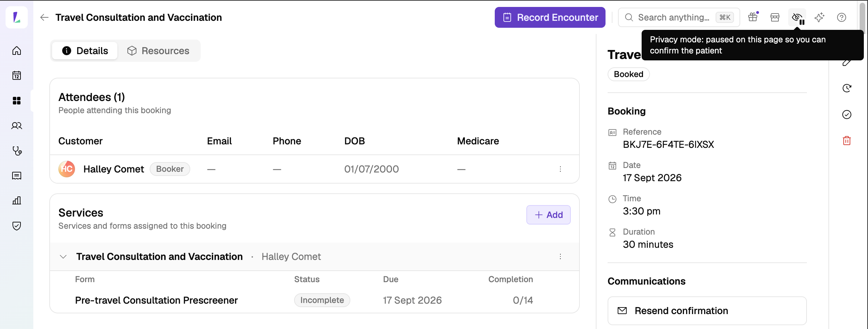Open Halley Comet attendee row options menu

point(560,169)
